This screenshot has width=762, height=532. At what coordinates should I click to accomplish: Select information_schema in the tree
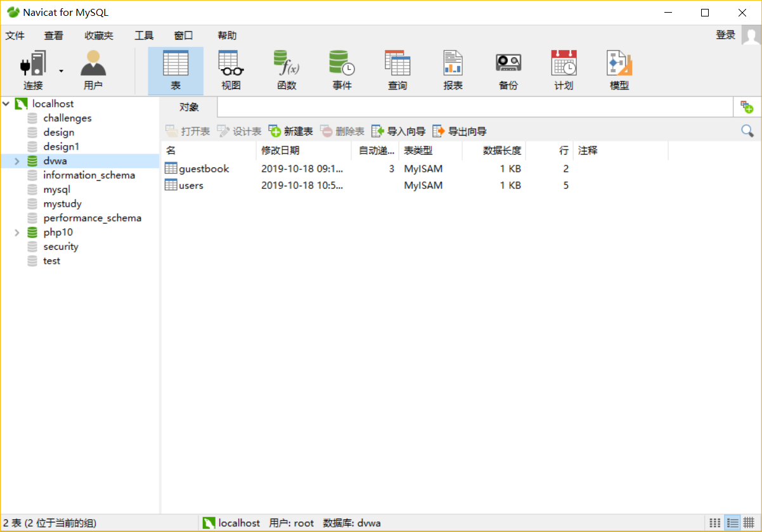click(89, 175)
